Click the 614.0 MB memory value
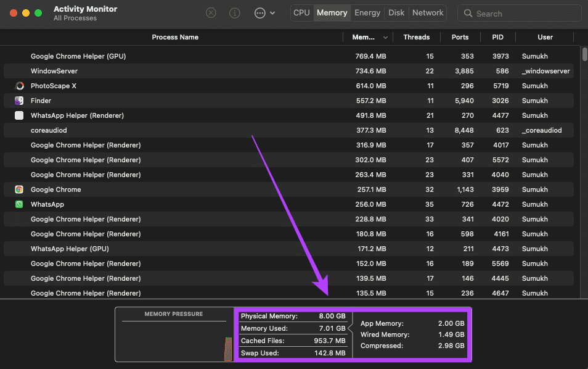Screen dimensions: 588x369 (371, 86)
